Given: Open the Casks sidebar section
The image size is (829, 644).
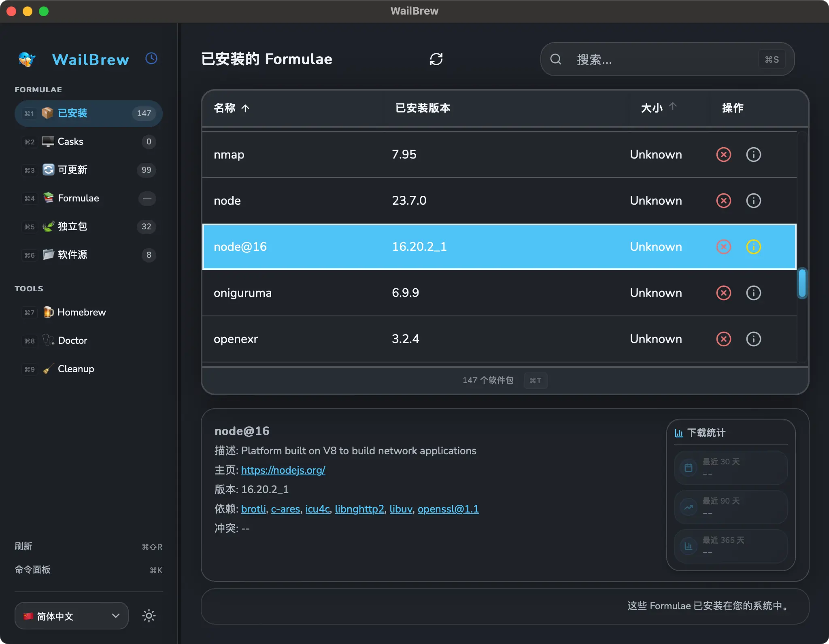Looking at the screenshot, I should point(89,142).
